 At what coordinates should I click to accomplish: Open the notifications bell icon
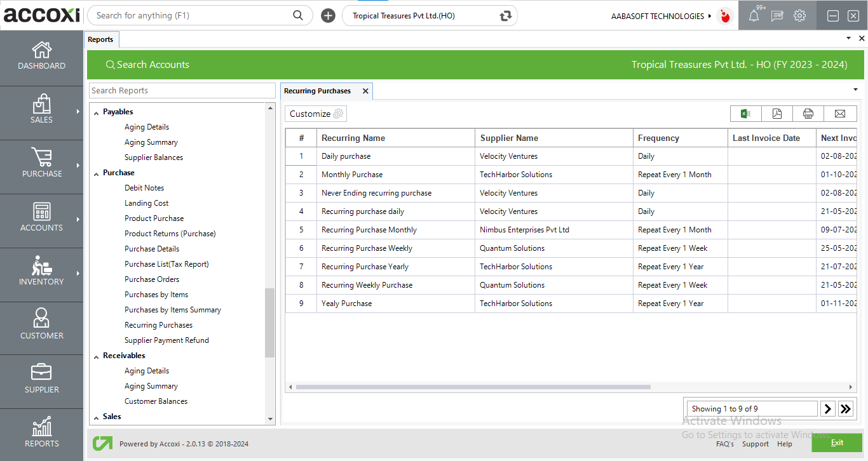coord(754,16)
